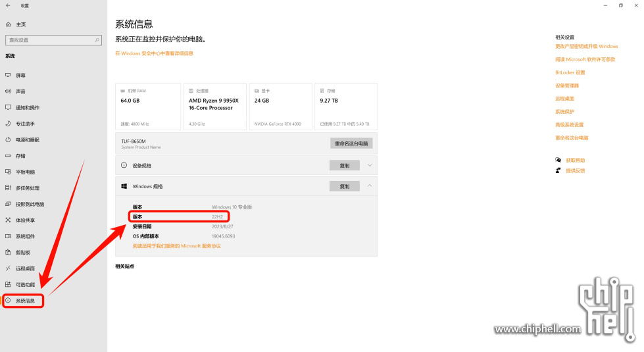This screenshot has width=644, height=352.
Task: Click the Windows logo beside Windows 规格
Action: point(124,186)
